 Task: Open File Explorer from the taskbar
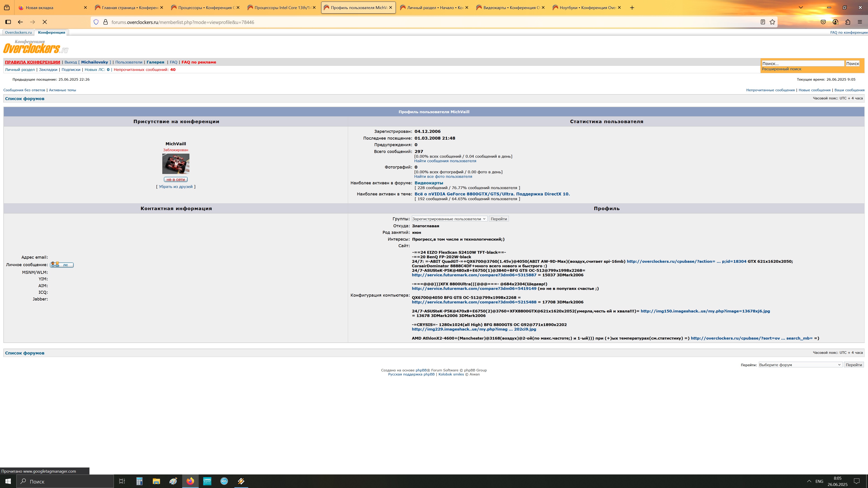156,481
